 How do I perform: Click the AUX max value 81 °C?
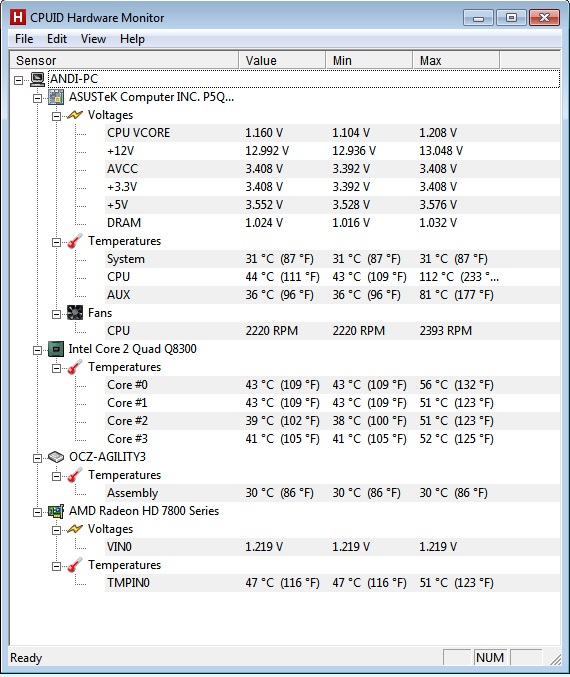pos(456,295)
